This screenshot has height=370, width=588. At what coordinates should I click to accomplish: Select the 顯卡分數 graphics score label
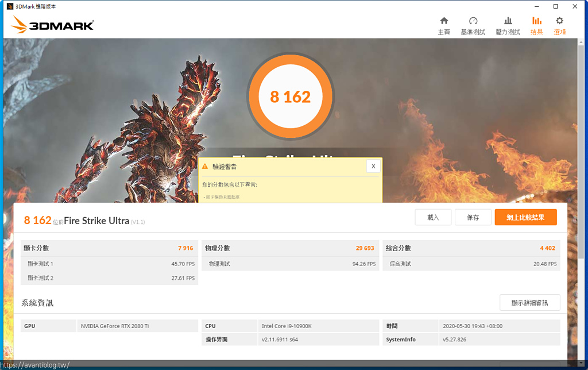(36, 248)
